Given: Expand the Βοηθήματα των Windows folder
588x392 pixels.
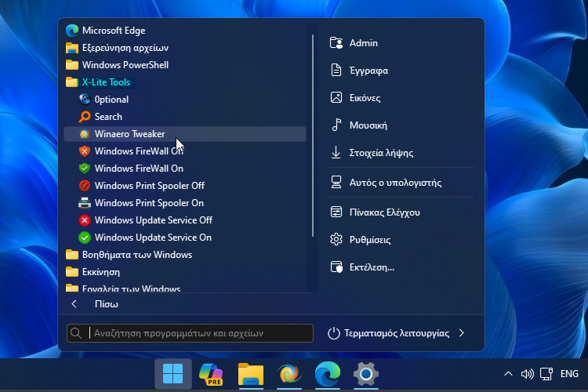Looking at the screenshot, I should click(185, 255).
